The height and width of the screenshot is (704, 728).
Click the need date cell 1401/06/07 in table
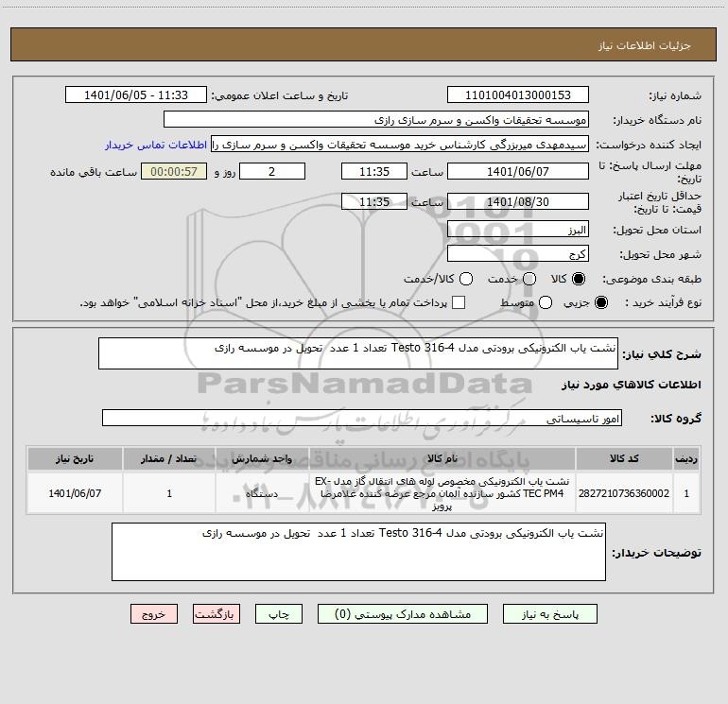point(75,493)
